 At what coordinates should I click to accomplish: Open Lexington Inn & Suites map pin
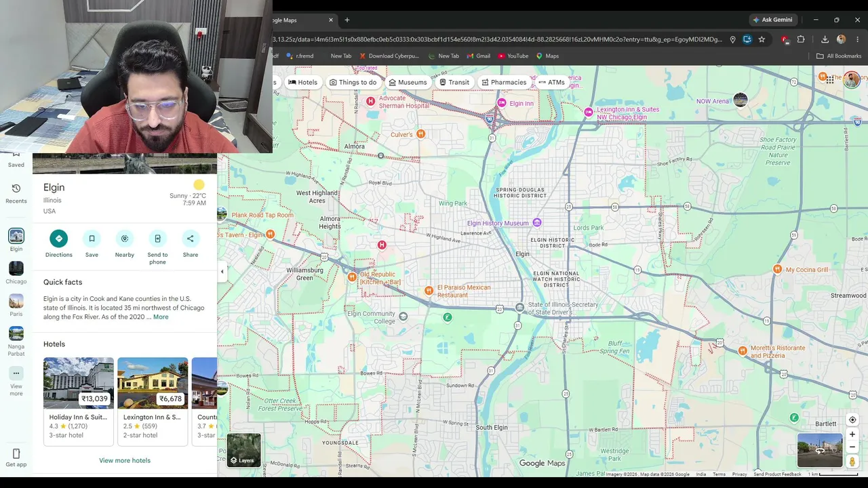tap(589, 113)
